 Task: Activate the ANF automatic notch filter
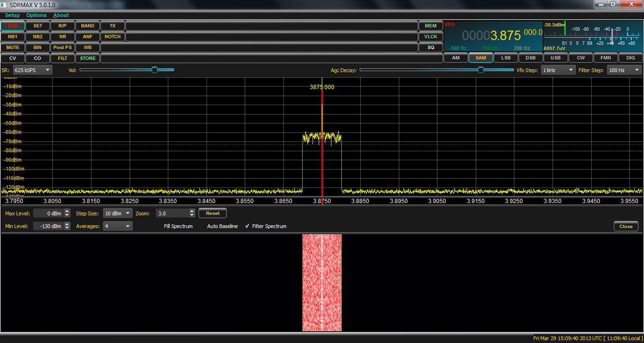click(x=87, y=36)
